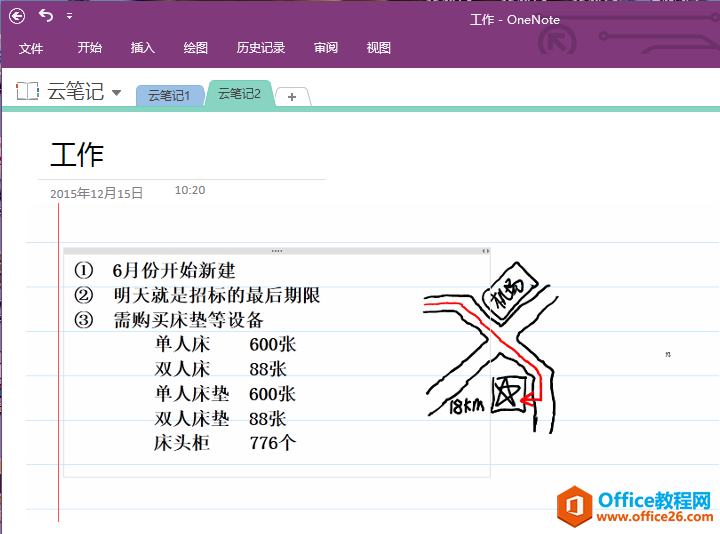Click the note container top drag handle
The height and width of the screenshot is (534, 720).
point(276,251)
